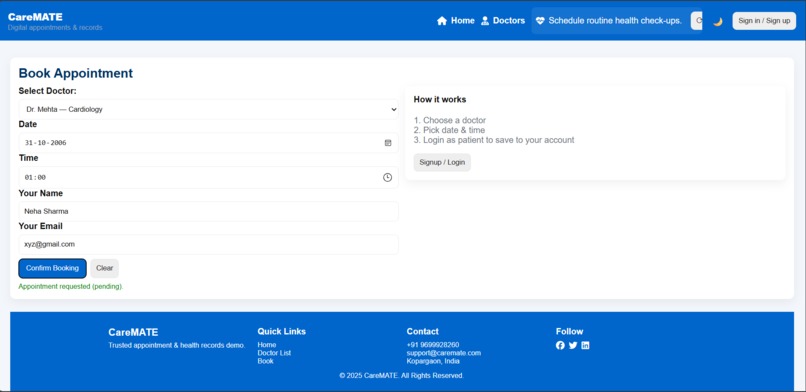806x392 pixels.
Task: Open the calendar picker icon in Date field
Action: (388, 143)
